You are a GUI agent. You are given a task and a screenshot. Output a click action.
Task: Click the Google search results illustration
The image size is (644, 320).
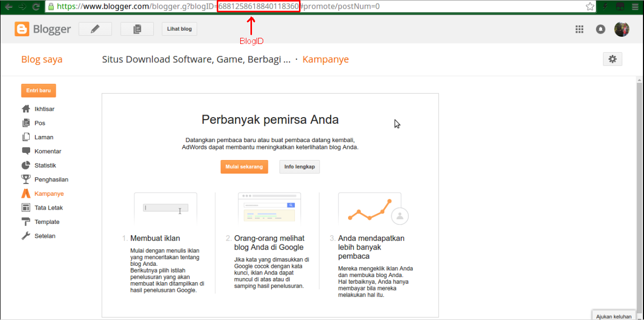click(269, 208)
